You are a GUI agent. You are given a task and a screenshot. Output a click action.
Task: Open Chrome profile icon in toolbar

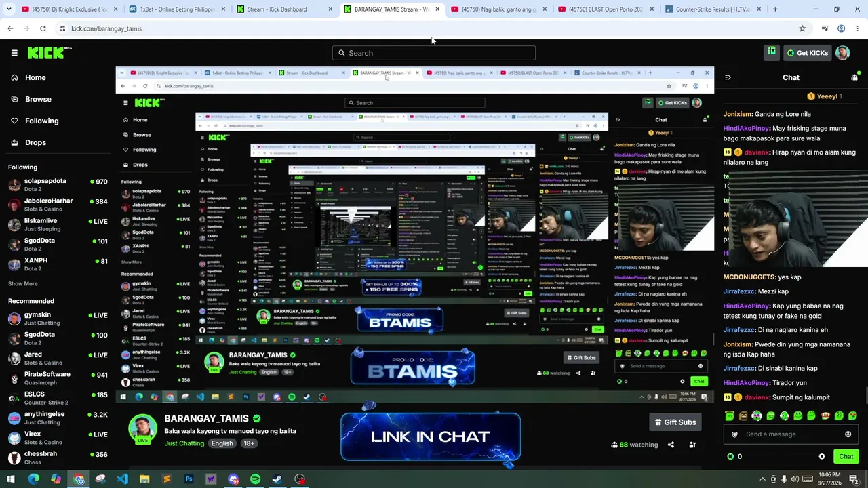(841, 28)
